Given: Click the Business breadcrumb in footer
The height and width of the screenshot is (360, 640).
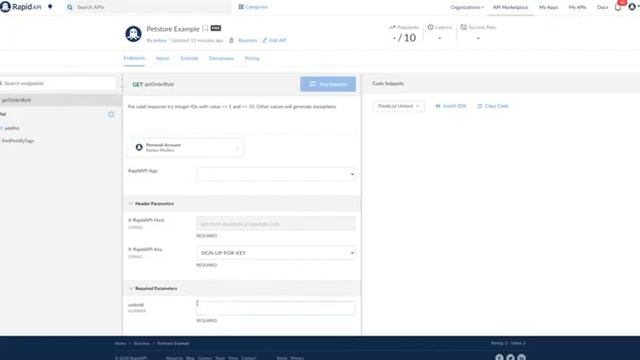Looking at the screenshot, I should 142,344.
